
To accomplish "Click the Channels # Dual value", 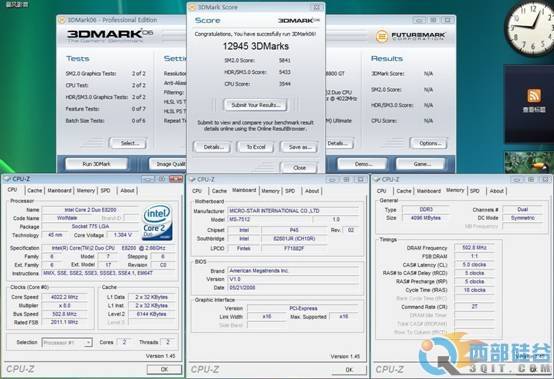I will pyautogui.click(x=523, y=209).
